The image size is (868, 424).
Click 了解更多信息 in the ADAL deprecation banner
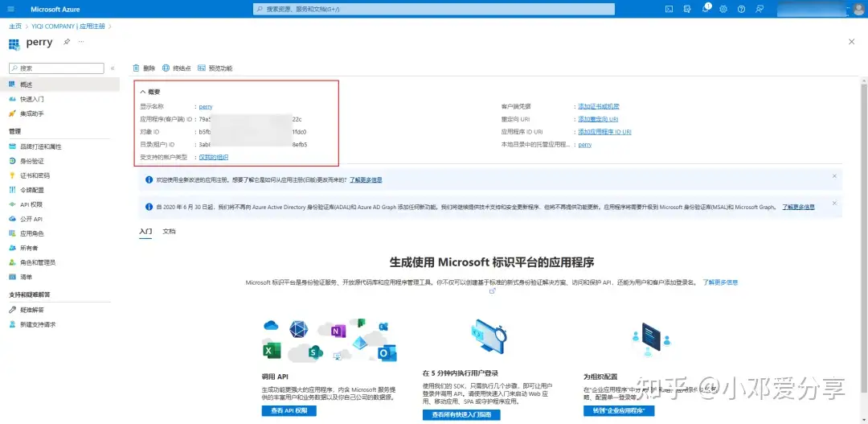click(798, 207)
